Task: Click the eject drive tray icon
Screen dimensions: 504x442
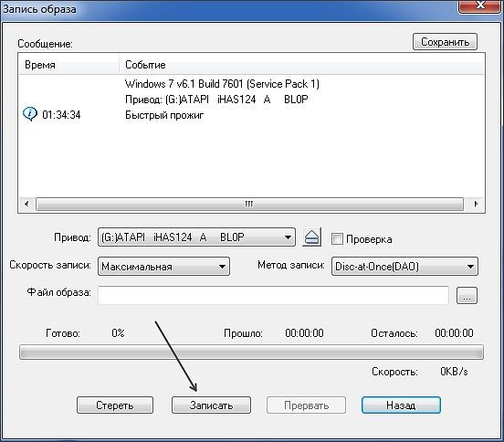Action: point(311,237)
